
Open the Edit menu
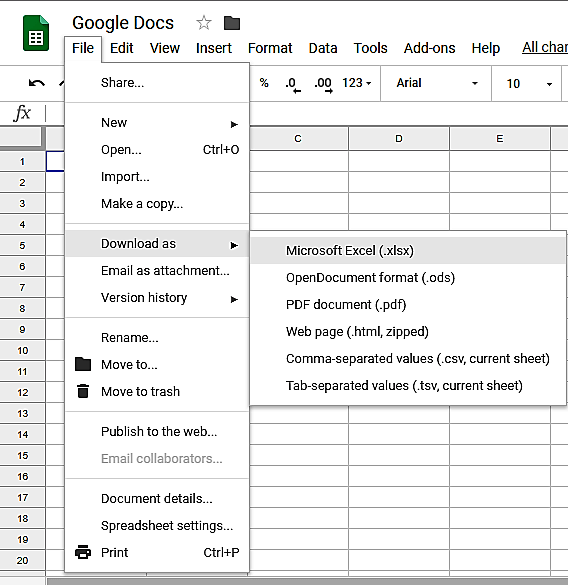pyautogui.click(x=121, y=48)
